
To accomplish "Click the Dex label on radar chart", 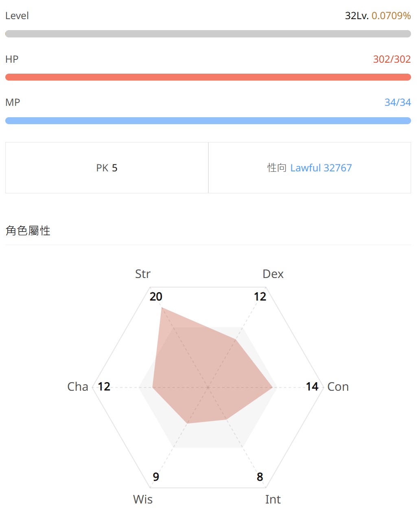I will pyautogui.click(x=273, y=274).
